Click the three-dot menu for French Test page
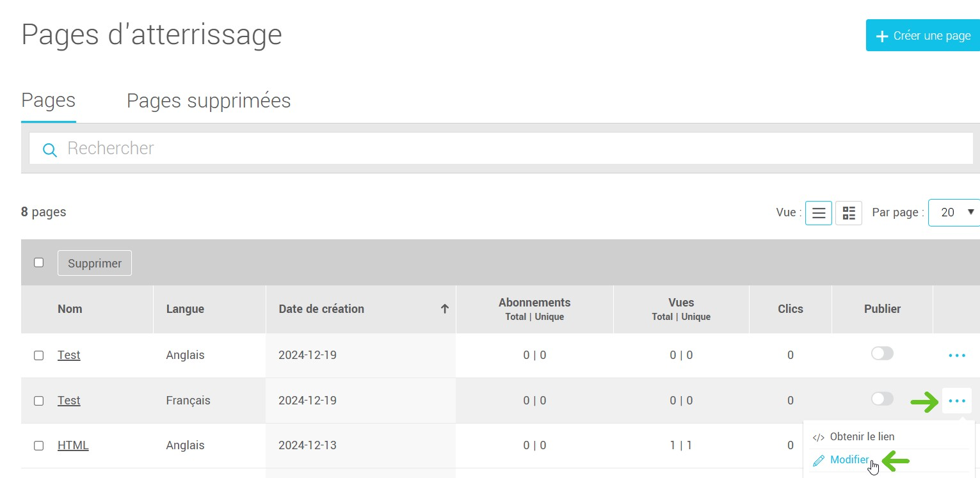This screenshot has height=478, width=980. pyautogui.click(x=956, y=401)
